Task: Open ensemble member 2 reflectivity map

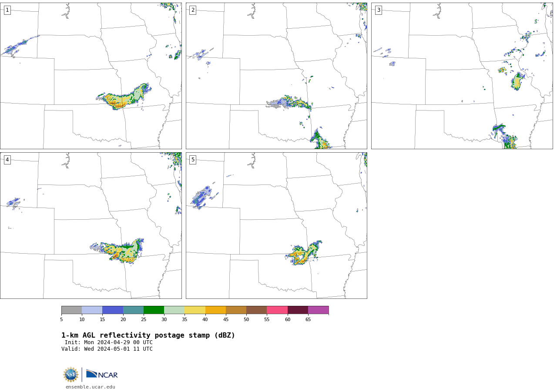Action: [x=276, y=76]
